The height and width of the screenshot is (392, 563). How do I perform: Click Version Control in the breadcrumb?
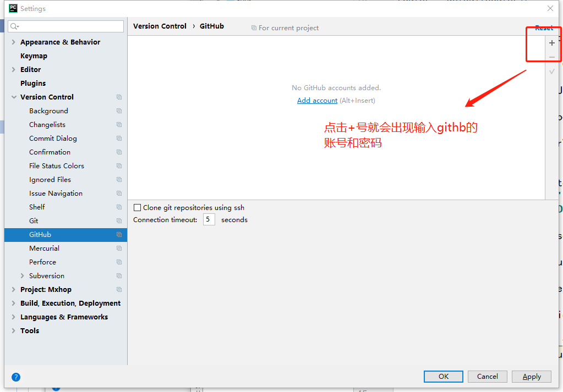160,26
